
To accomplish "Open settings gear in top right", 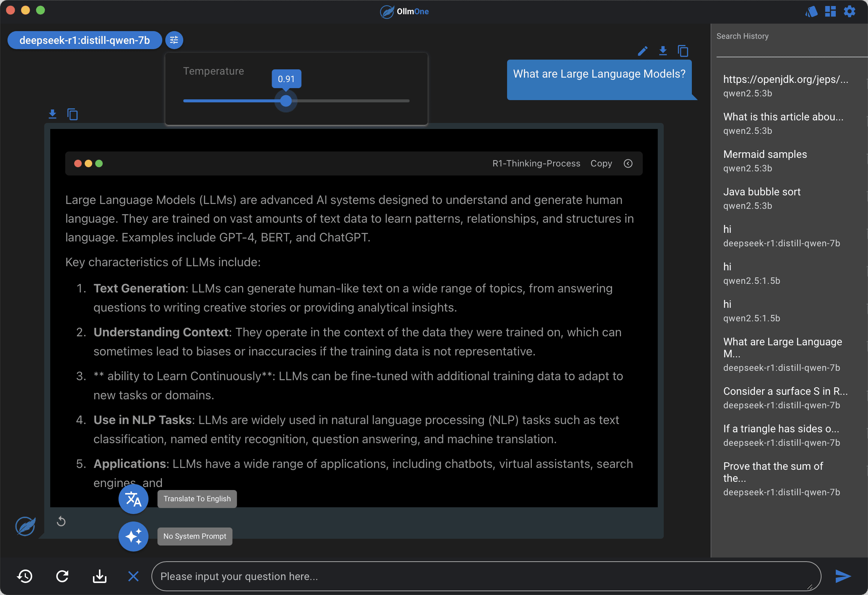I will point(850,11).
